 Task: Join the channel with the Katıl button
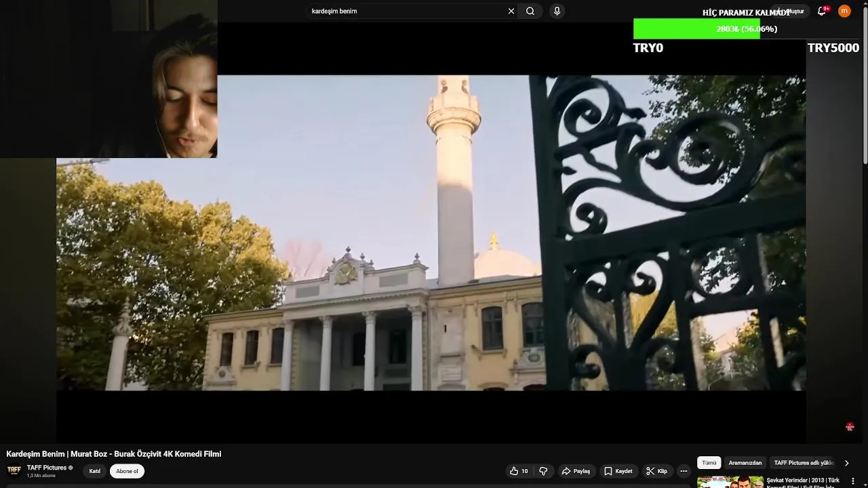tap(95, 471)
